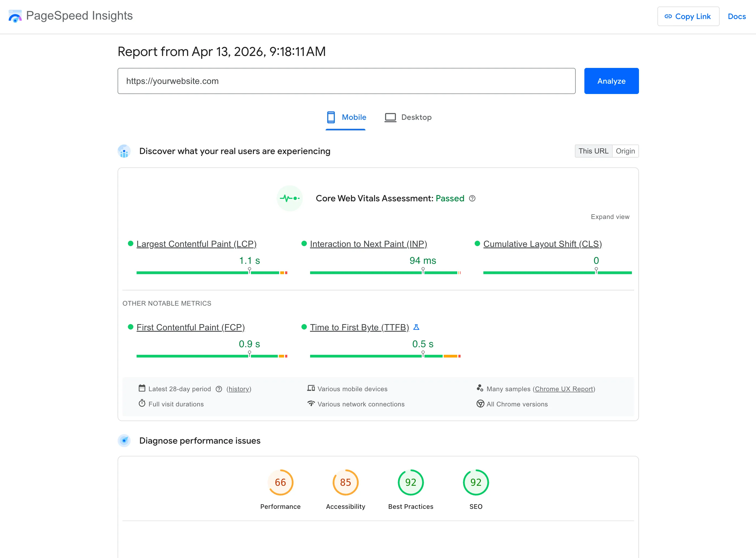Select the This URL data view
756x558 pixels.
click(x=593, y=151)
